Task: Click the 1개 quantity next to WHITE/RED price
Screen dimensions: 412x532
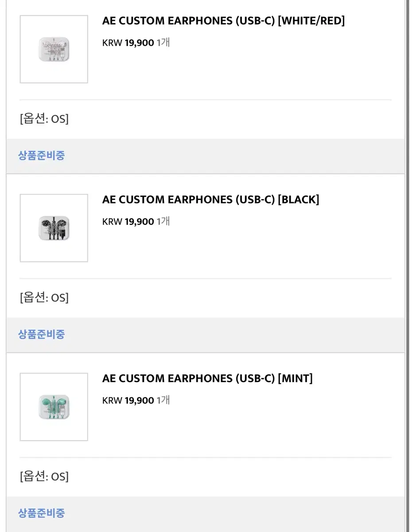Action: [x=162, y=43]
